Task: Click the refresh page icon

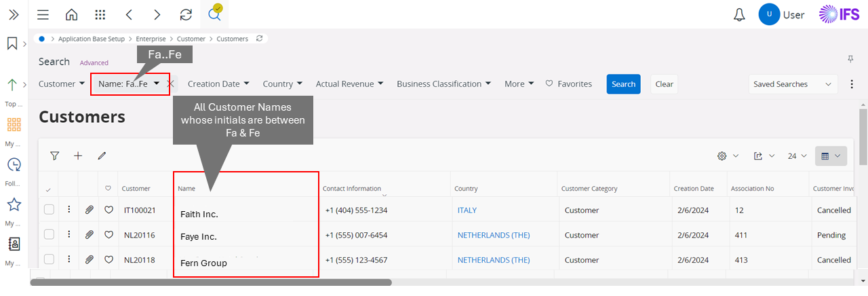Action: point(186,14)
